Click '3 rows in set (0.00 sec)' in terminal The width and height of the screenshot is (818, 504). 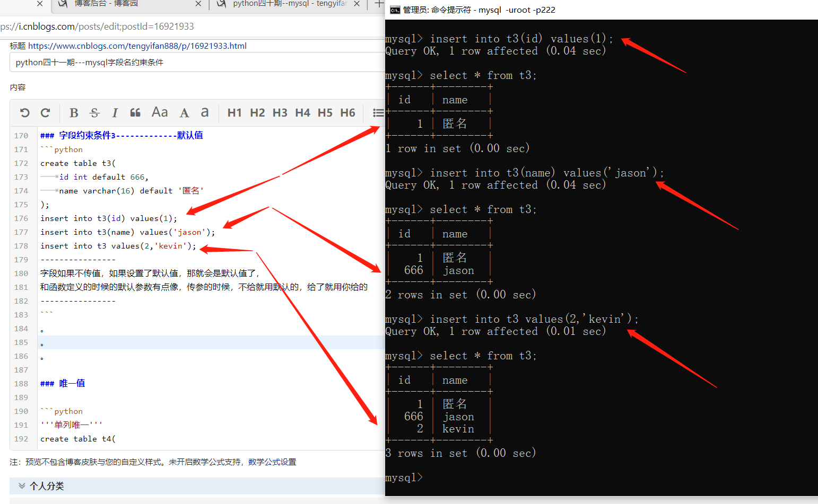click(x=461, y=453)
